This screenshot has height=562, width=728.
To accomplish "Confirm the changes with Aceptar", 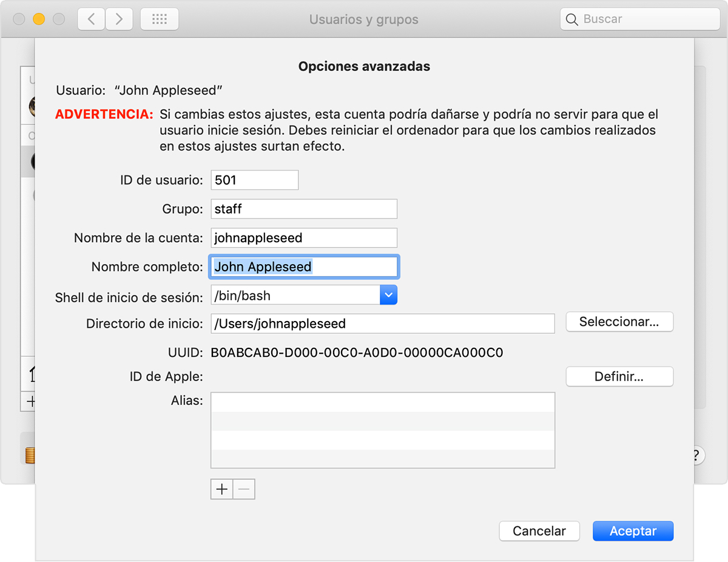I will pyautogui.click(x=633, y=531).
